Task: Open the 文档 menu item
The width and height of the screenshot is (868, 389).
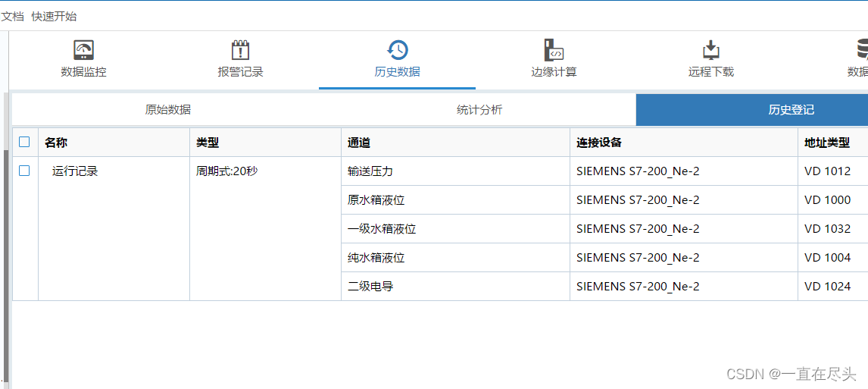Action: pyautogui.click(x=12, y=17)
